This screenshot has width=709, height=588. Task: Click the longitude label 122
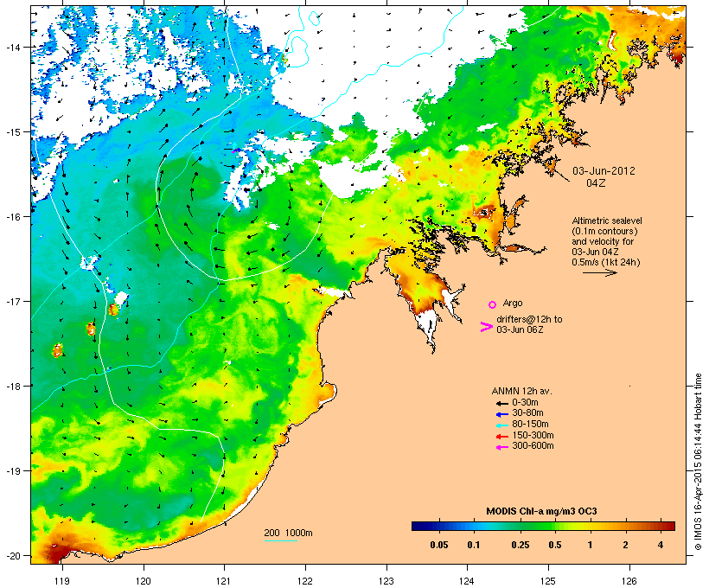[305, 581]
